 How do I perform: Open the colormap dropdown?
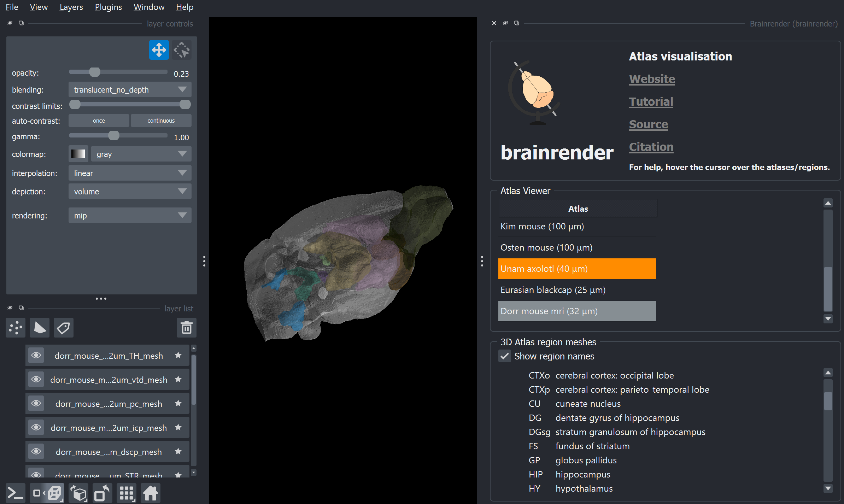point(141,154)
